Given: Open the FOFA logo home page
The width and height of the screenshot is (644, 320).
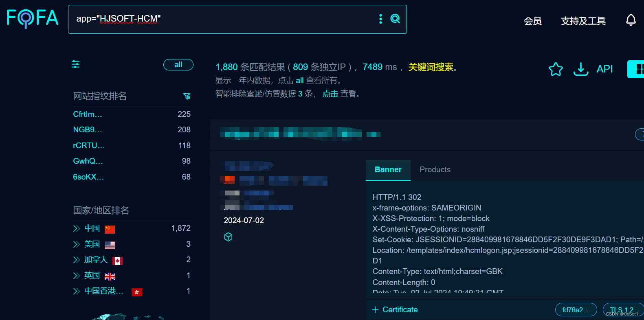Looking at the screenshot, I should point(33,18).
